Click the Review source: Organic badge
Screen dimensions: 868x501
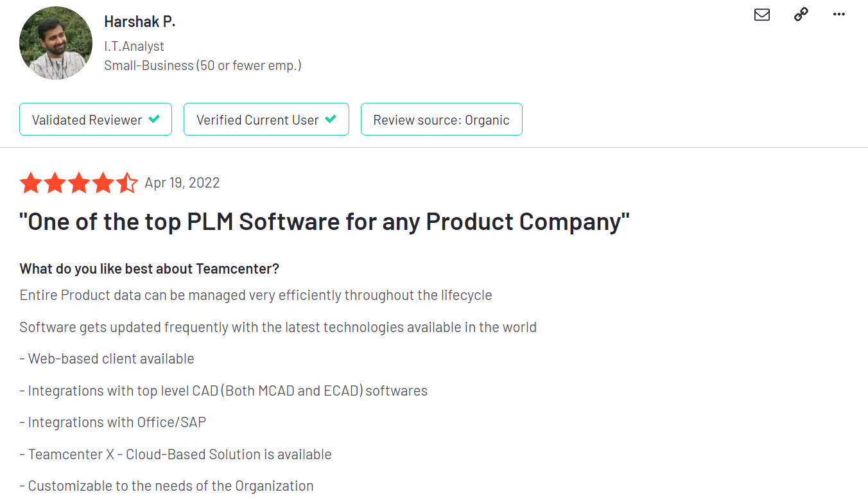pyautogui.click(x=441, y=119)
